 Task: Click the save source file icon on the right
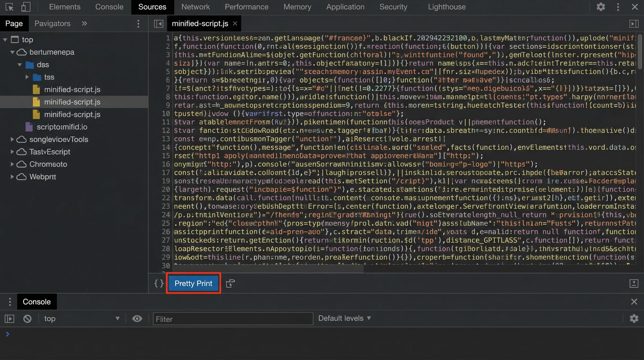[x=634, y=283]
